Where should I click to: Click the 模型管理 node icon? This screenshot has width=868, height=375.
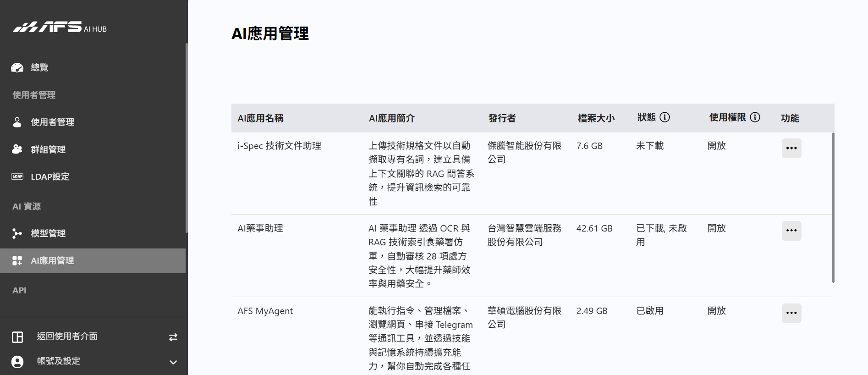[x=17, y=233]
